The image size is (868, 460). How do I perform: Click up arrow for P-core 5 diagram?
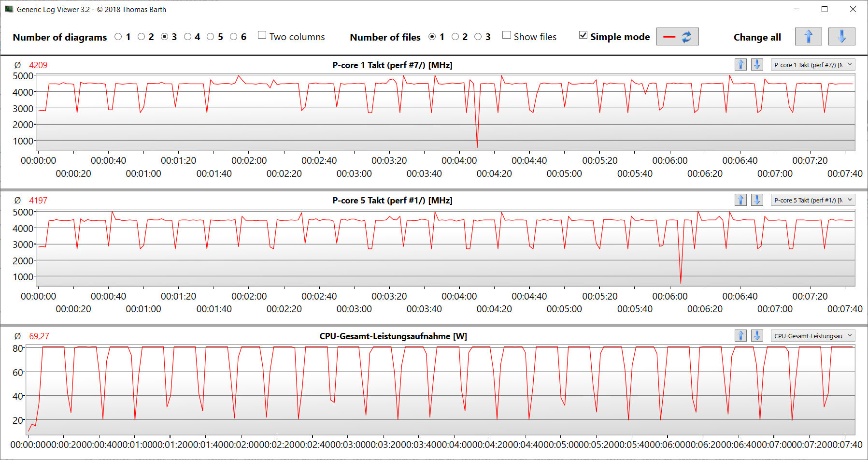point(740,200)
